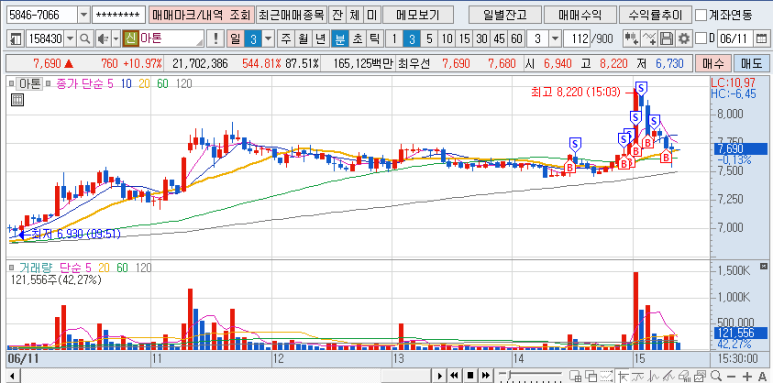Click the add candlestick chart icon
The height and width of the screenshot is (383, 773).
(632, 38)
